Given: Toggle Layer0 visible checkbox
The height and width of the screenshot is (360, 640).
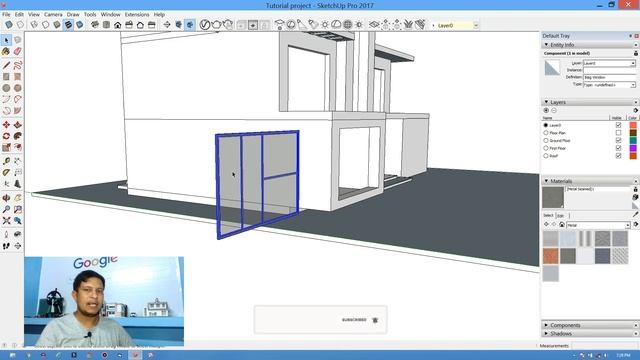Looking at the screenshot, I should (x=618, y=125).
